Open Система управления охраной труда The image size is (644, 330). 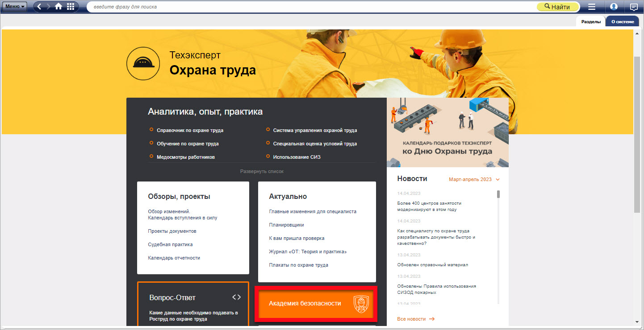pos(315,130)
